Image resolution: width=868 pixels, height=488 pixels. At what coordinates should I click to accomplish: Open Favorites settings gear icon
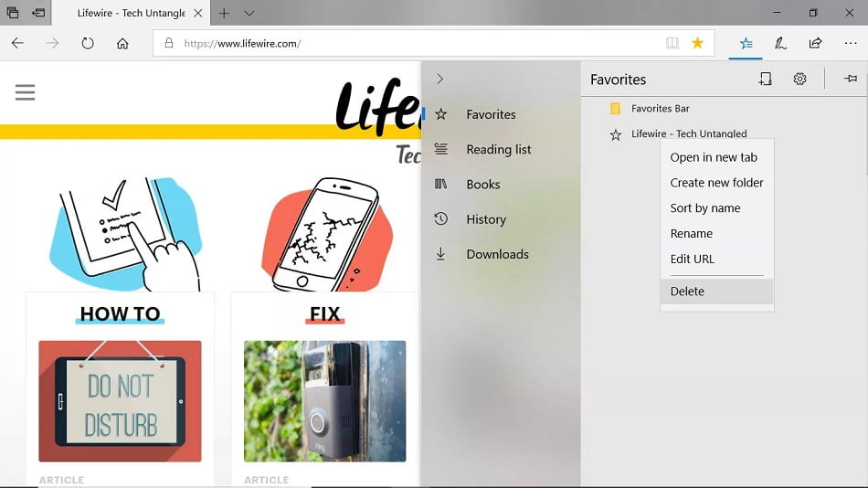tap(799, 80)
